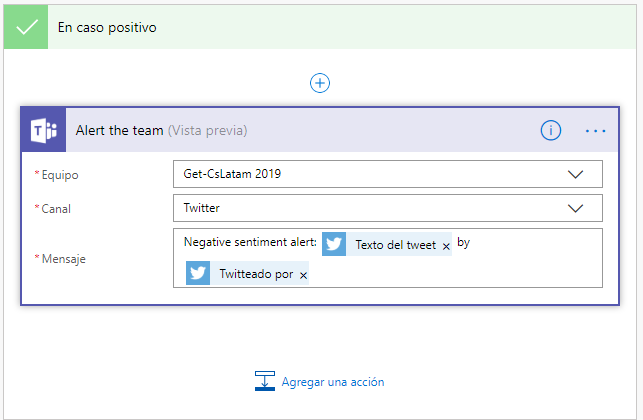The width and height of the screenshot is (643, 420).
Task: Click Twitter icon in Twitteado por token
Action: tap(198, 273)
